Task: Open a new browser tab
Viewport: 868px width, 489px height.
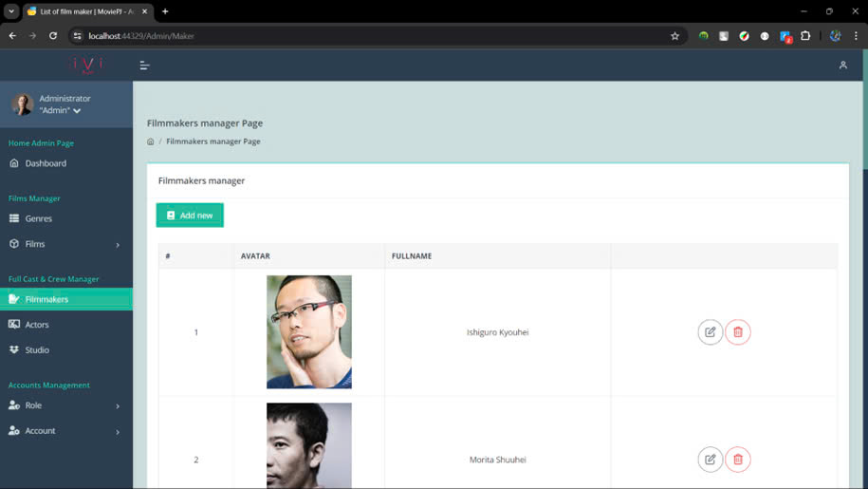Action: 165,11
